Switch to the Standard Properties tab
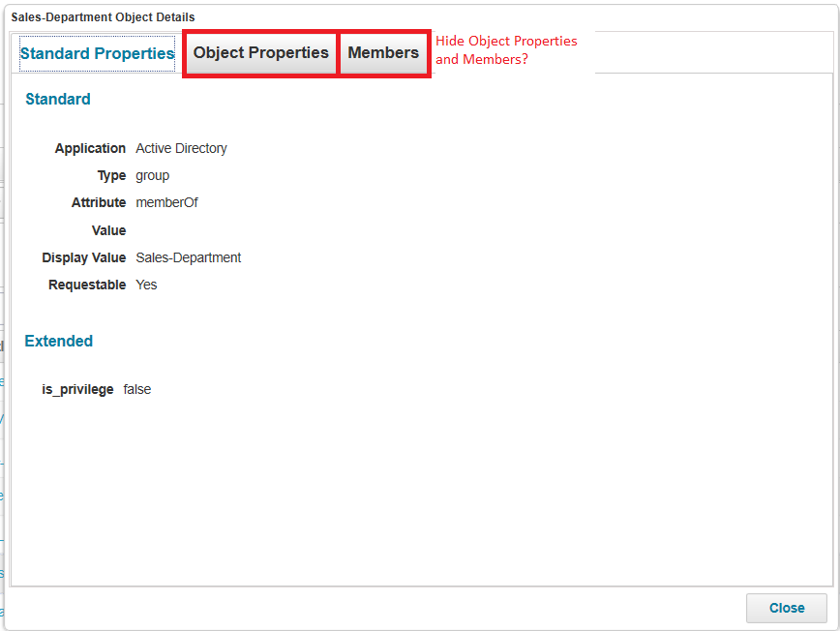Viewport: 840px width, 631px height. 97,53
